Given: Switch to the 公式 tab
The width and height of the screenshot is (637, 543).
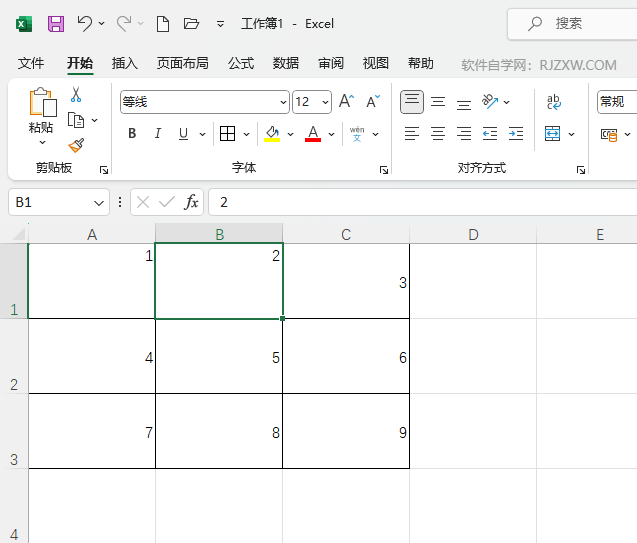Looking at the screenshot, I should pos(241,63).
